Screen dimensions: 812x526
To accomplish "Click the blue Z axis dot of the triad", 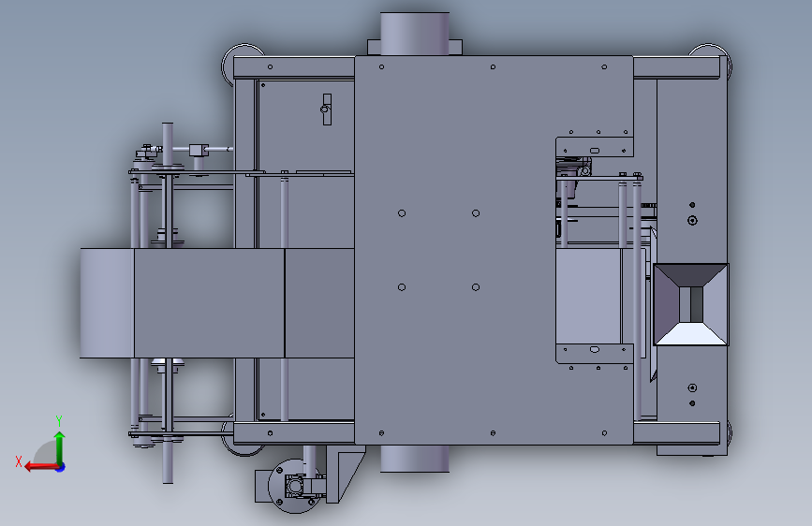I will pyautogui.click(x=61, y=467).
